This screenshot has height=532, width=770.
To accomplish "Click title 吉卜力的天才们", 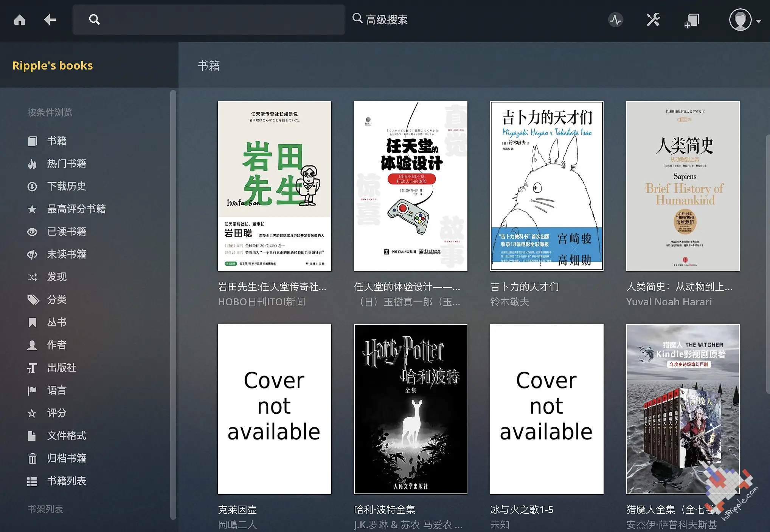I will (525, 287).
